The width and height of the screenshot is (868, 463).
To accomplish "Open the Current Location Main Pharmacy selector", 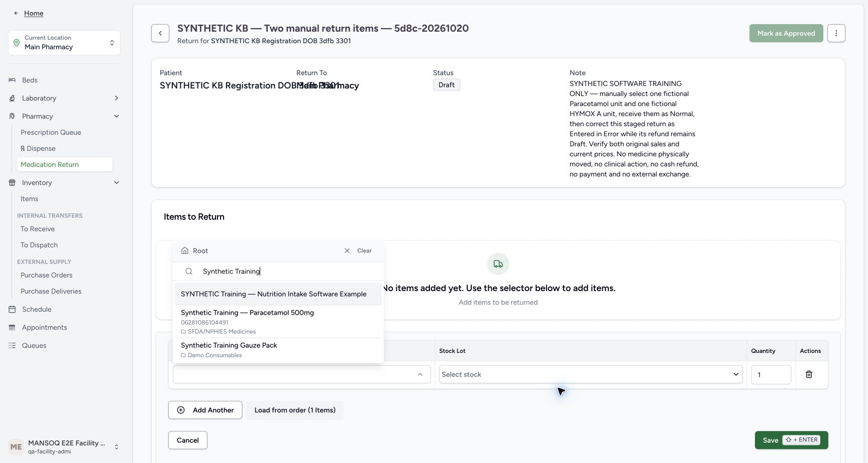I will coord(64,43).
